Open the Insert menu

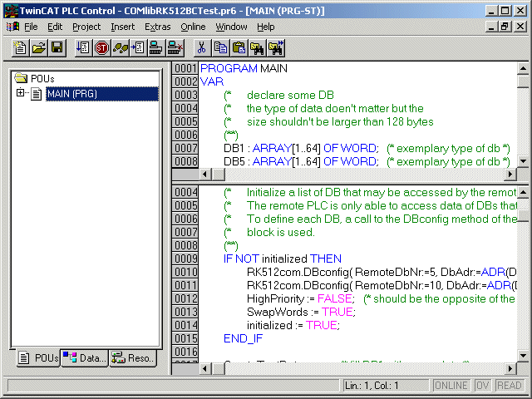(123, 27)
